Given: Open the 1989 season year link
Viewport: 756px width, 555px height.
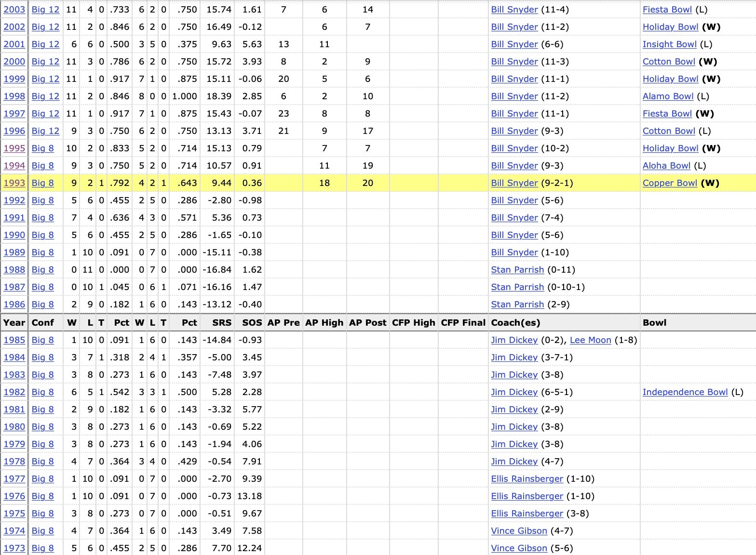Looking at the screenshot, I should point(14,252).
